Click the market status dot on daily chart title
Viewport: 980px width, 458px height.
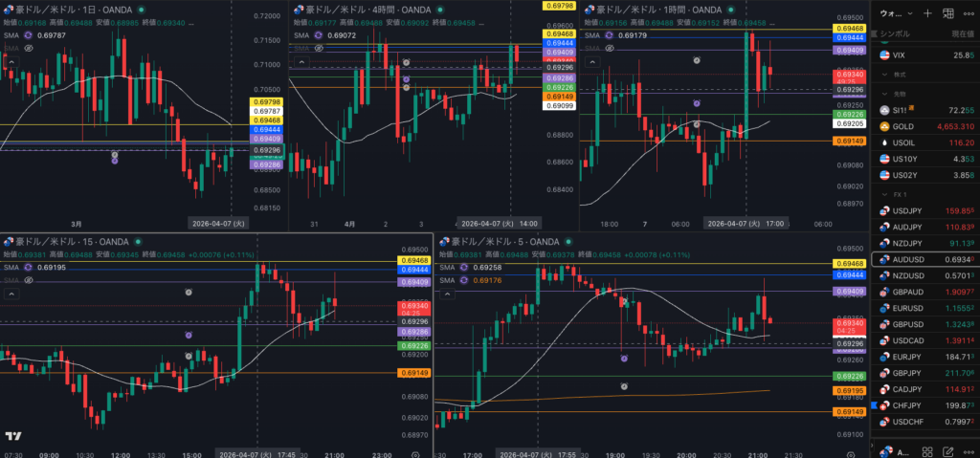[x=140, y=9]
